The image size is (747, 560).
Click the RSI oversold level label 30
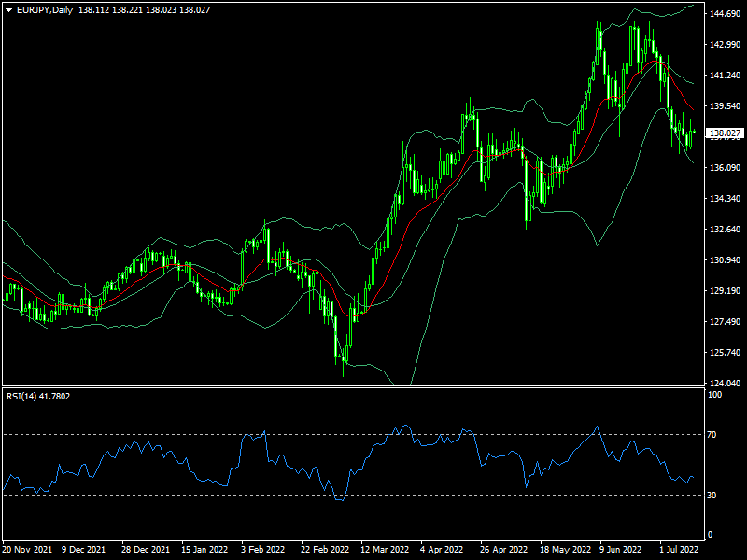pyautogui.click(x=712, y=496)
